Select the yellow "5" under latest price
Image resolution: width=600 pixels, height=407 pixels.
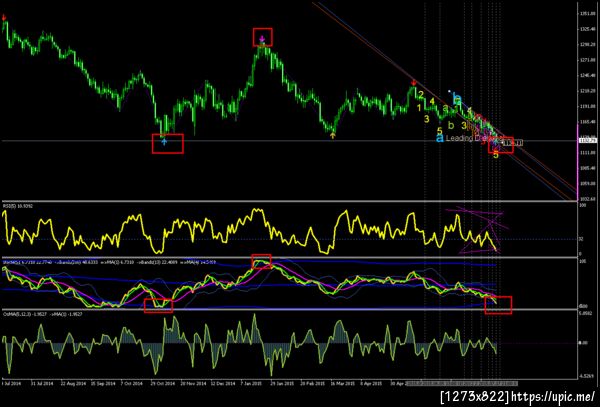(x=496, y=155)
